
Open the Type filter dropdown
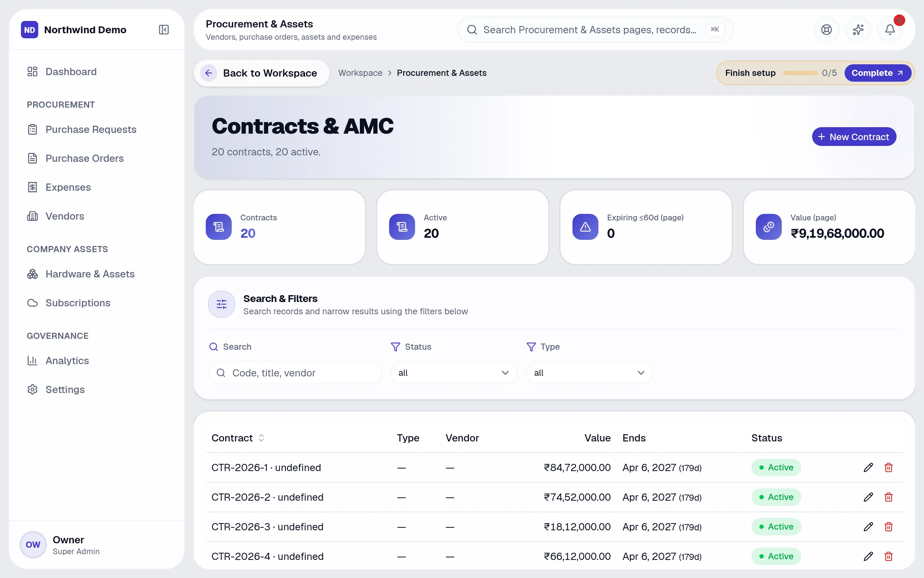click(589, 373)
